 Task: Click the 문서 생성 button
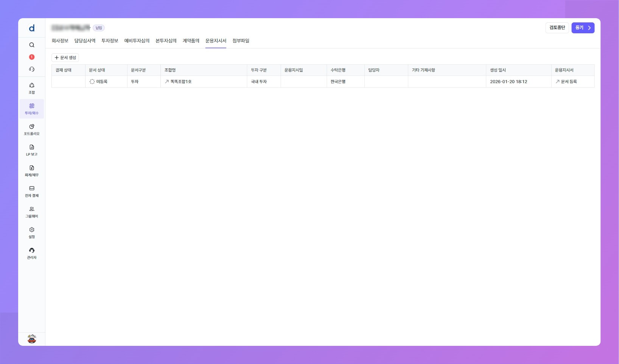pos(65,58)
